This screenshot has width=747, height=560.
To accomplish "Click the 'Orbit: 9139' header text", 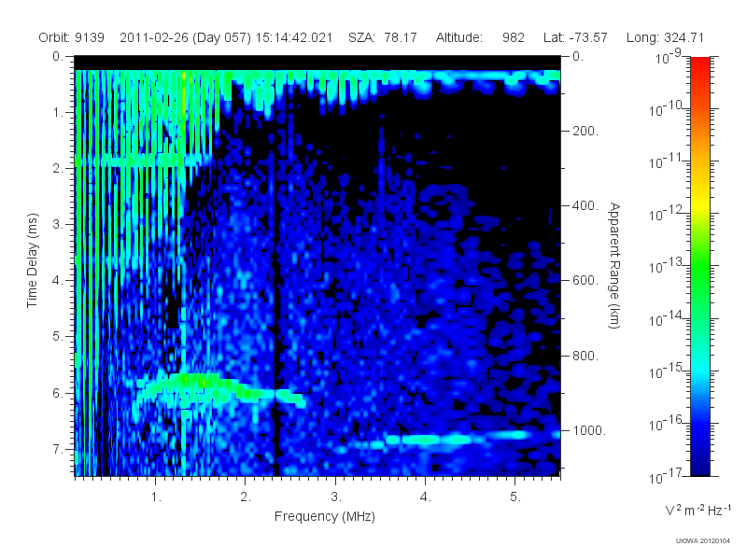I will [72, 37].
